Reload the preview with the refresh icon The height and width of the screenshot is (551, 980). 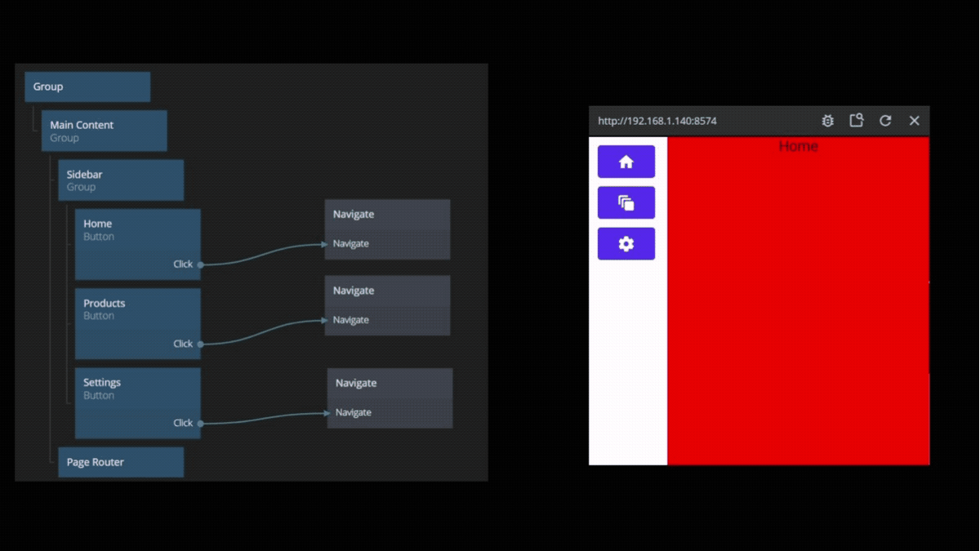point(885,121)
